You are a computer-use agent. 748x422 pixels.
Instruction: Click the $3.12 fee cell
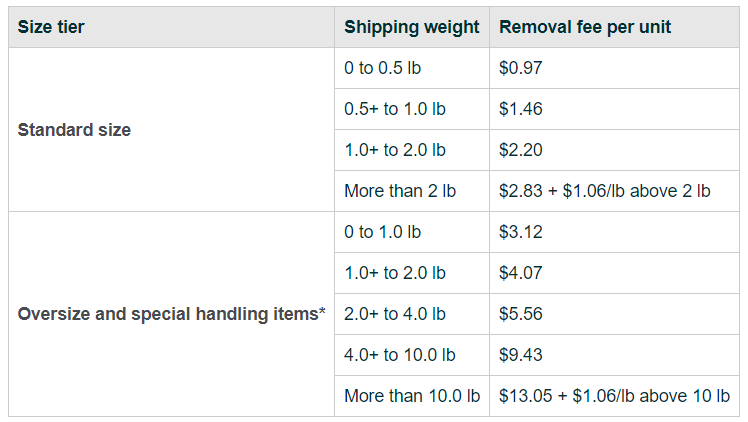tap(521, 232)
